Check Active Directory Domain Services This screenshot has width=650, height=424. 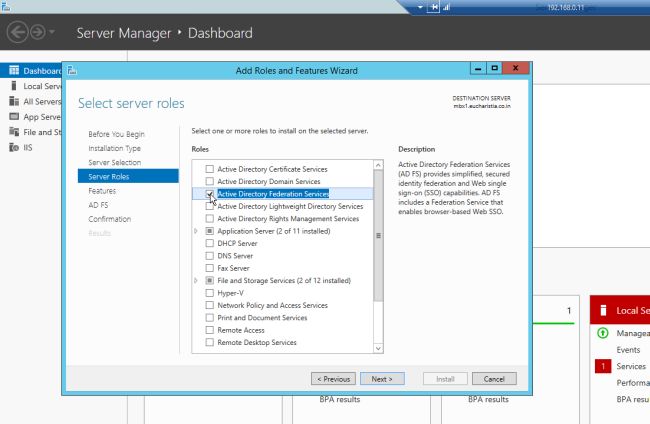tap(210, 182)
